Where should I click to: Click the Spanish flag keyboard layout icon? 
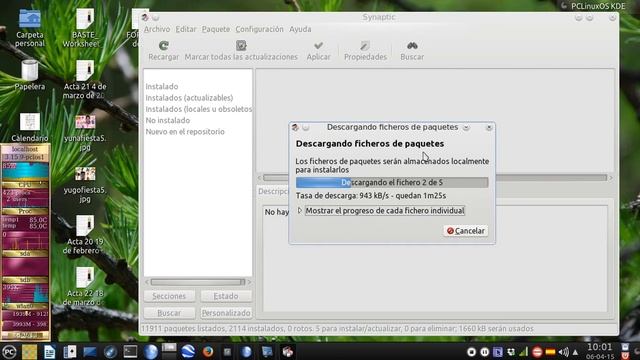tap(550, 352)
